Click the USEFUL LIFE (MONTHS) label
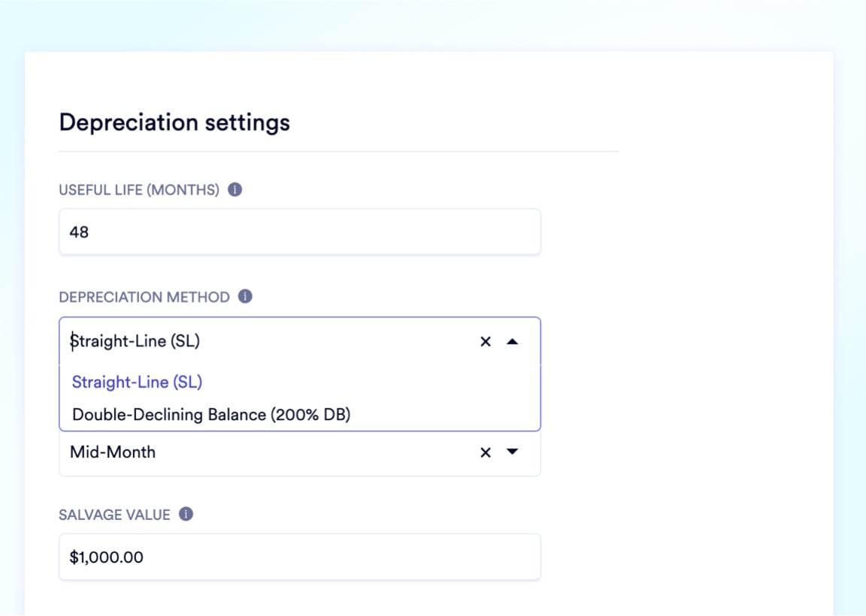 pos(139,190)
